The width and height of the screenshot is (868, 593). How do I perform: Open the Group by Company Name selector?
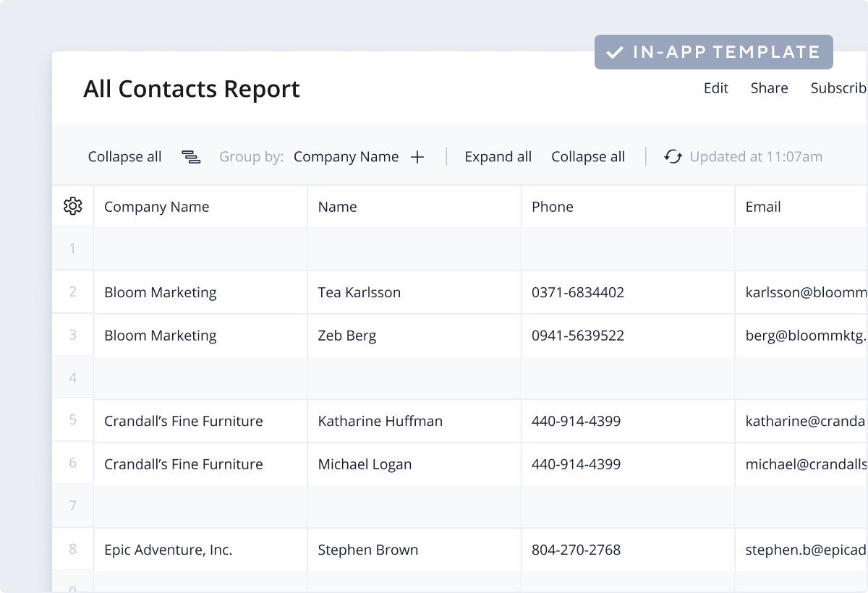coord(346,156)
